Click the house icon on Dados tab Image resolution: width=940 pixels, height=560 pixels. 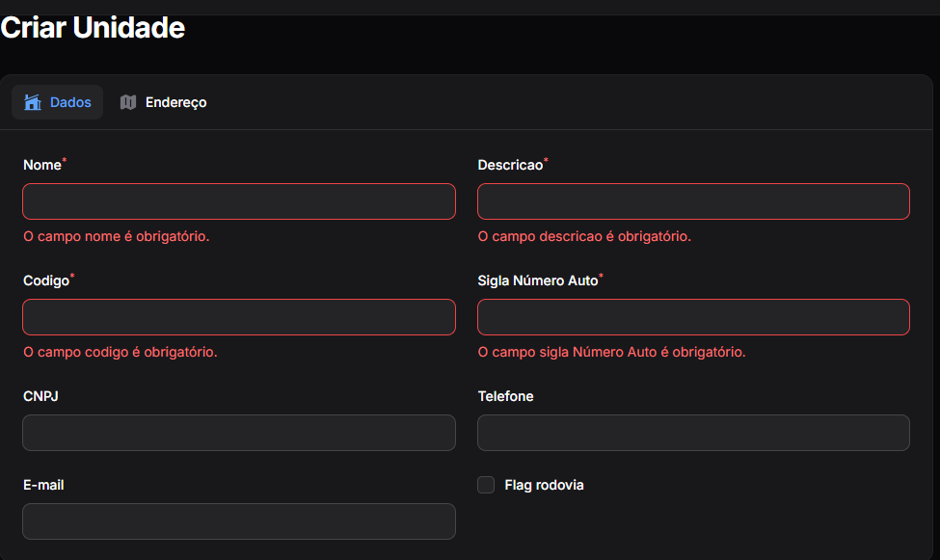pyautogui.click(x=33, y=102)
